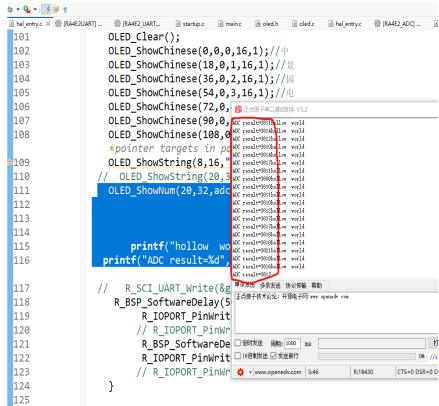
Task: Click the red settings gear in status bar
Action: (240, 372)
